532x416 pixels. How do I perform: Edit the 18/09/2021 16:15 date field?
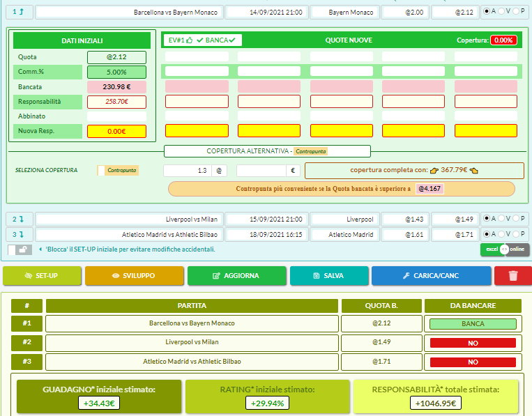pos(267,235)
